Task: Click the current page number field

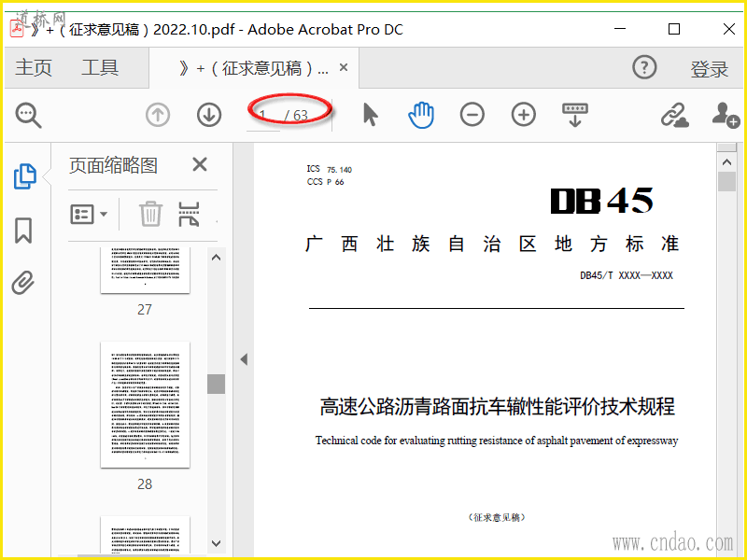Action: click(263, 115)
